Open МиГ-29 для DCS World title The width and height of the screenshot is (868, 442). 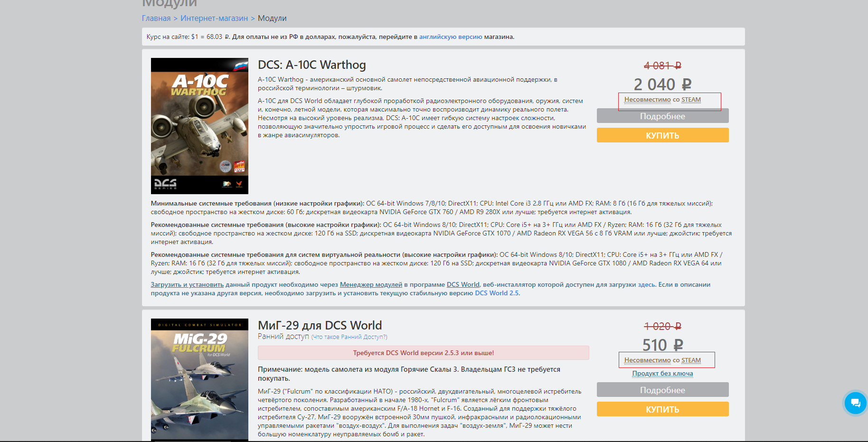(x=320, y=326)
